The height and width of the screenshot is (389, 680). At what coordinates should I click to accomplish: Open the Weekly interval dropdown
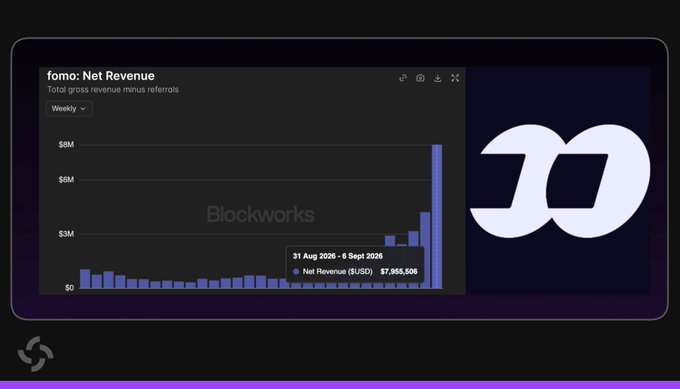click(69, 108)
